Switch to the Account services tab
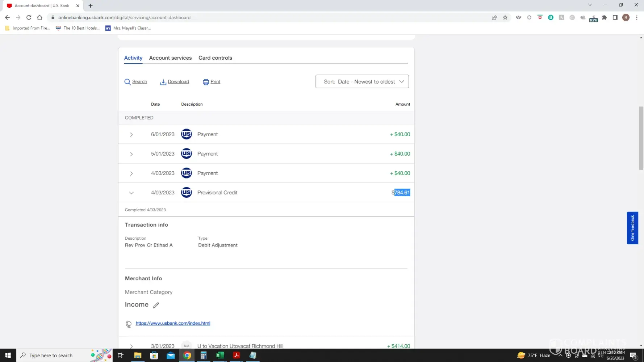This screenshot has height=362, width=644. pyautogui.click(x=170, y=58)
